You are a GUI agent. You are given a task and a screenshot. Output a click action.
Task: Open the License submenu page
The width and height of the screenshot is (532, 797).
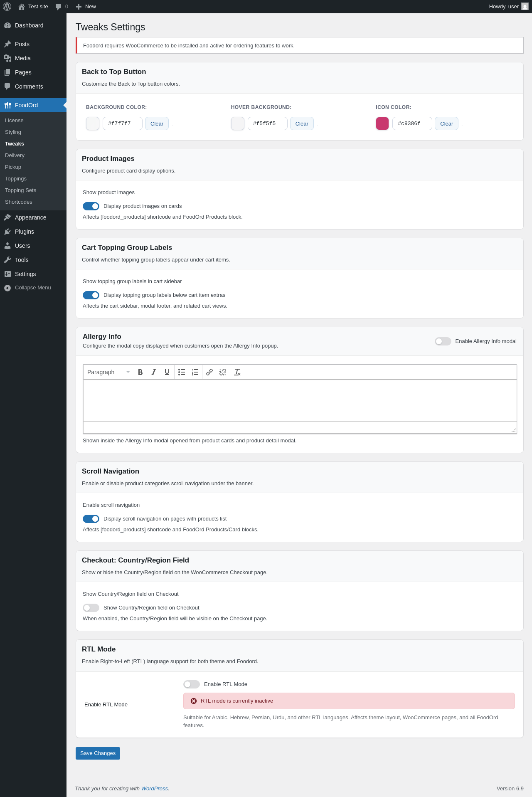(14, 121)
